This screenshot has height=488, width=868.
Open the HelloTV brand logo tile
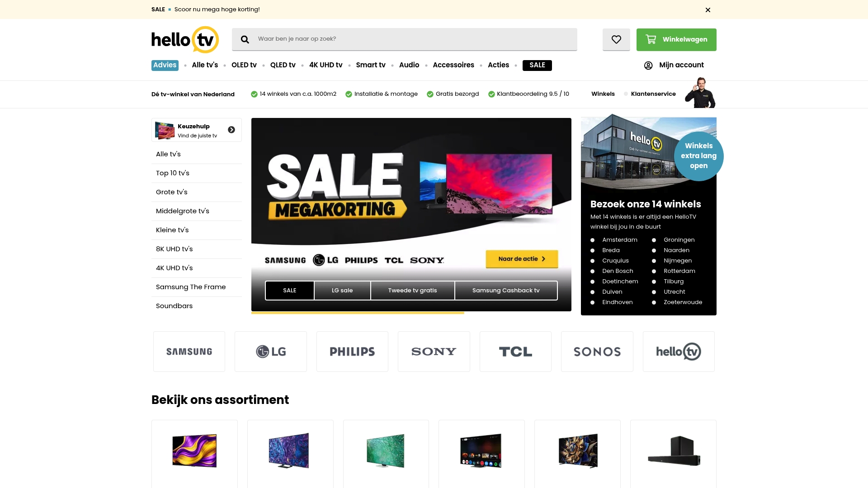click(x=679, y=352)
